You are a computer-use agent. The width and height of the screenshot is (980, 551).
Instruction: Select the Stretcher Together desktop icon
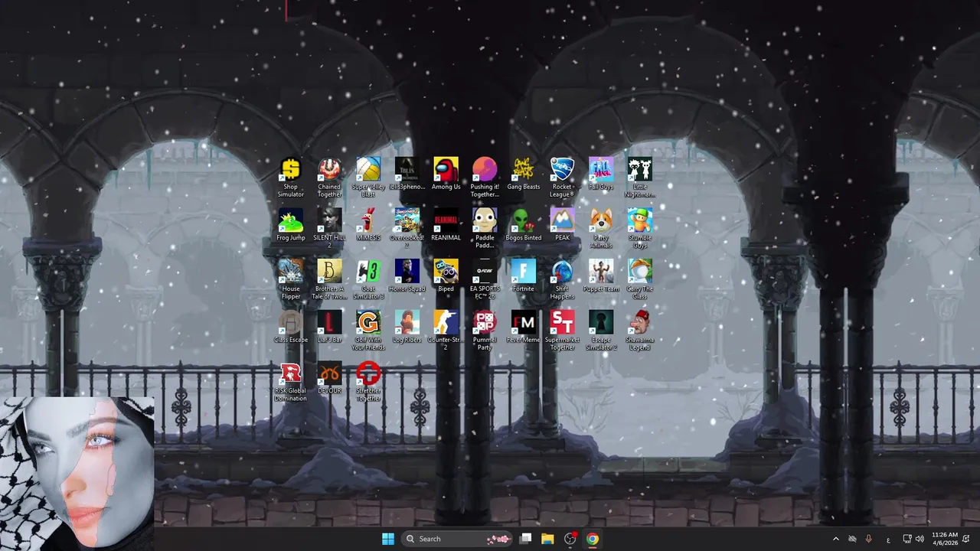368,383
